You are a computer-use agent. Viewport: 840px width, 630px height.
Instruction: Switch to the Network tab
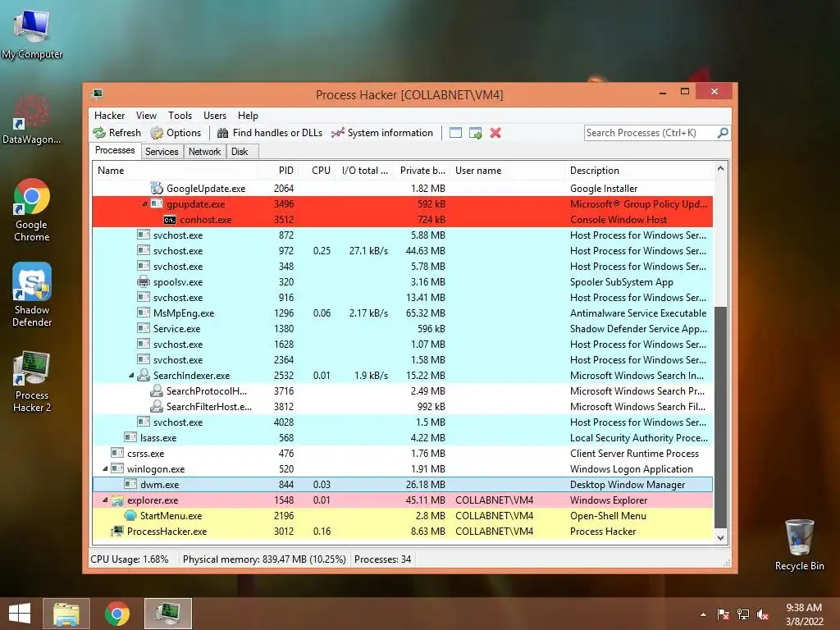204,152
